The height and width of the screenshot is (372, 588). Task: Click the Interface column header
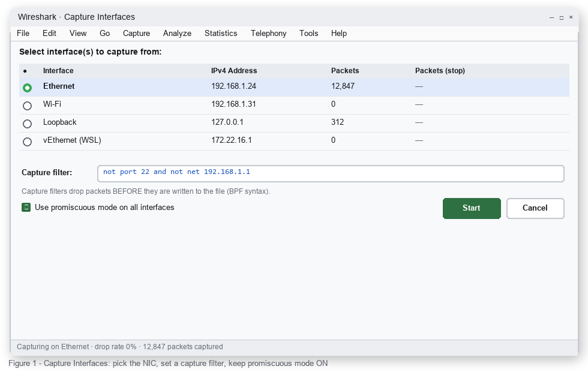[58, 71]
